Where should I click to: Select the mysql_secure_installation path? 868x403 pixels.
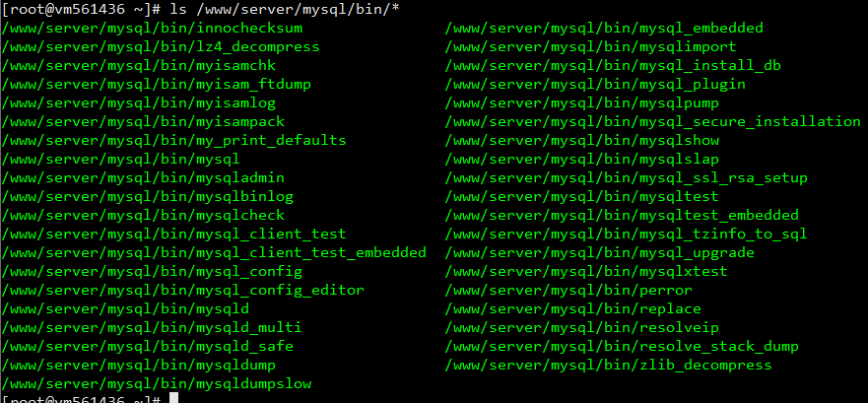point(652,121)
